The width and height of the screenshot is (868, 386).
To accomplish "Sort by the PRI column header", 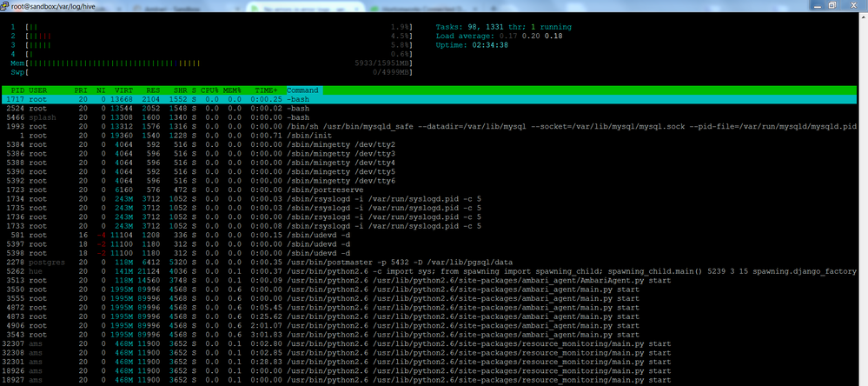I will click(x=82, y=90).
